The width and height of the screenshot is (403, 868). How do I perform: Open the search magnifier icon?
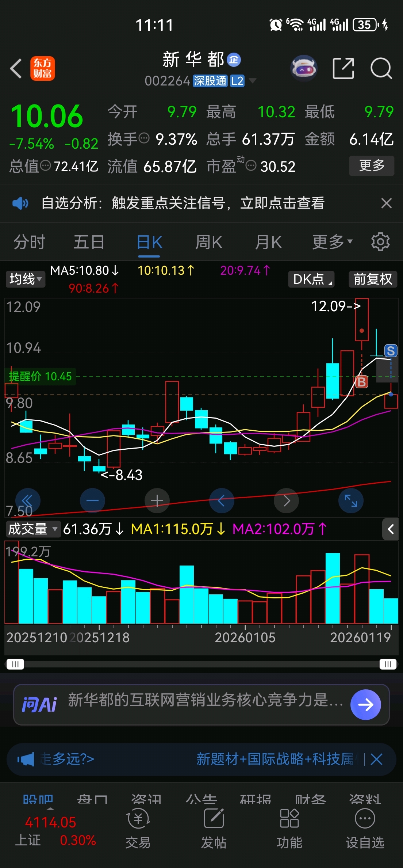tap(381, 68)
